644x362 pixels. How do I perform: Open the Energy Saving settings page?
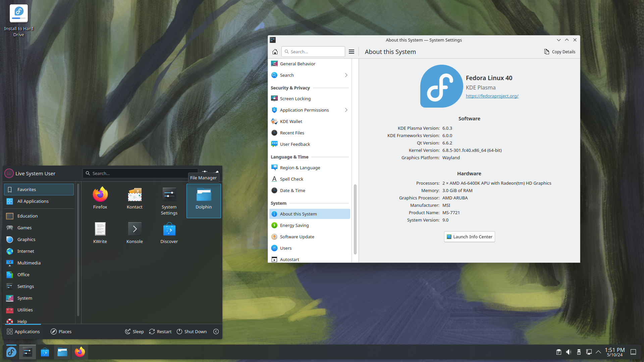[294, 225]
